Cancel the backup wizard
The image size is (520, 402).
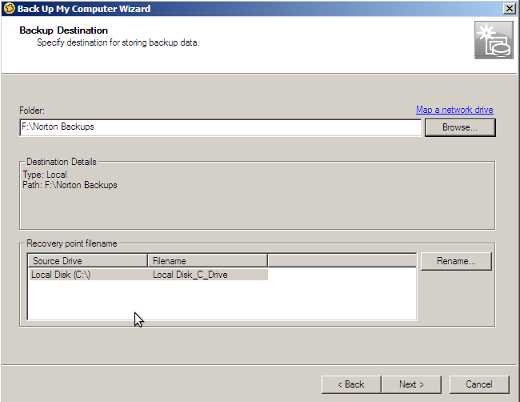(479, 385)
